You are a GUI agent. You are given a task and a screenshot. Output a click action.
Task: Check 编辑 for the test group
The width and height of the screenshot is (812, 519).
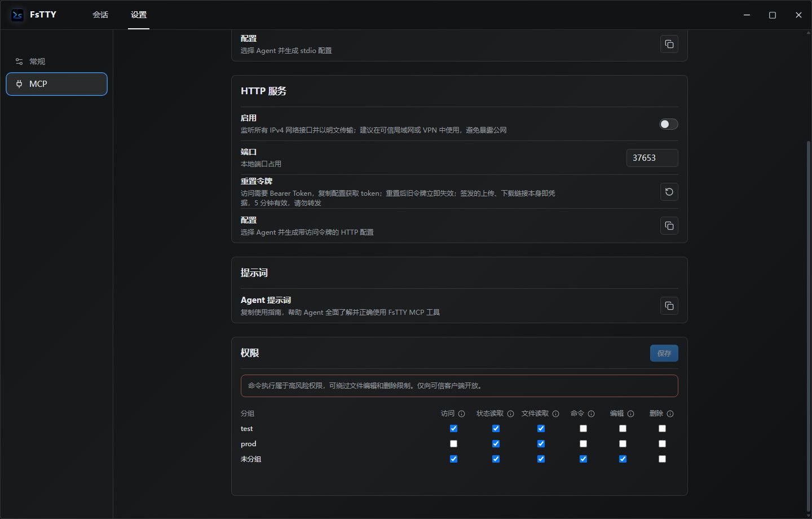point(623,429)
